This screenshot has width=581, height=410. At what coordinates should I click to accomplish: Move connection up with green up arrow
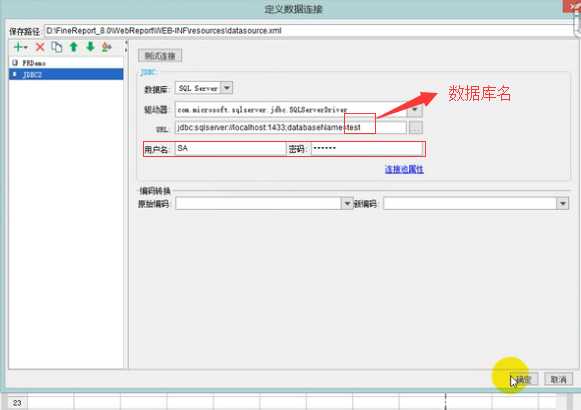click(74, 47)
